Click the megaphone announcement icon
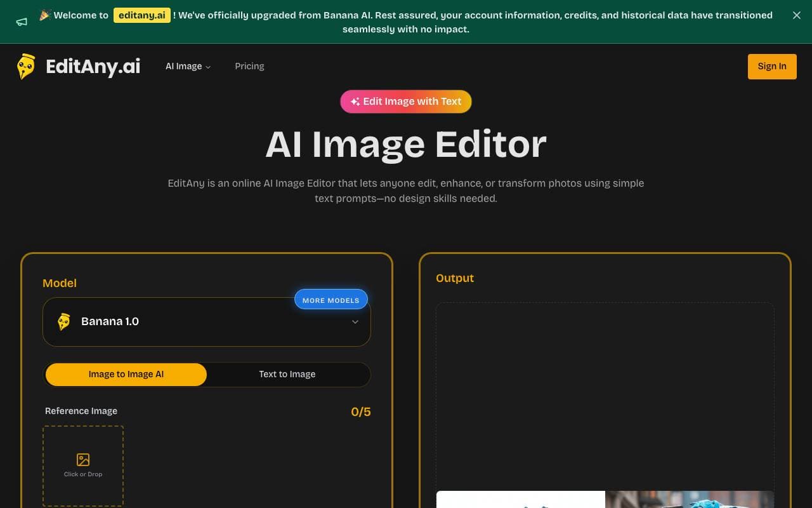Image resolution: width=812 pixels, height=508 pixels. (22, 22)
